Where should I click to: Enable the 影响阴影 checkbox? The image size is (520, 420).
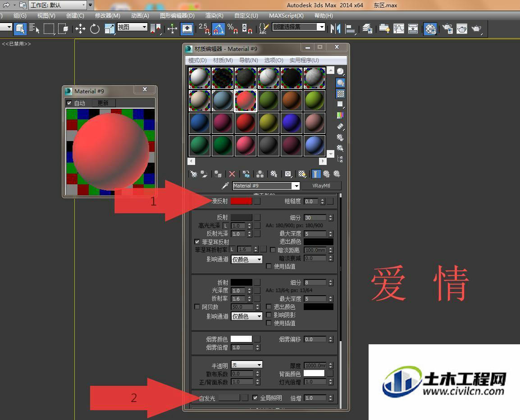(269, 315)
